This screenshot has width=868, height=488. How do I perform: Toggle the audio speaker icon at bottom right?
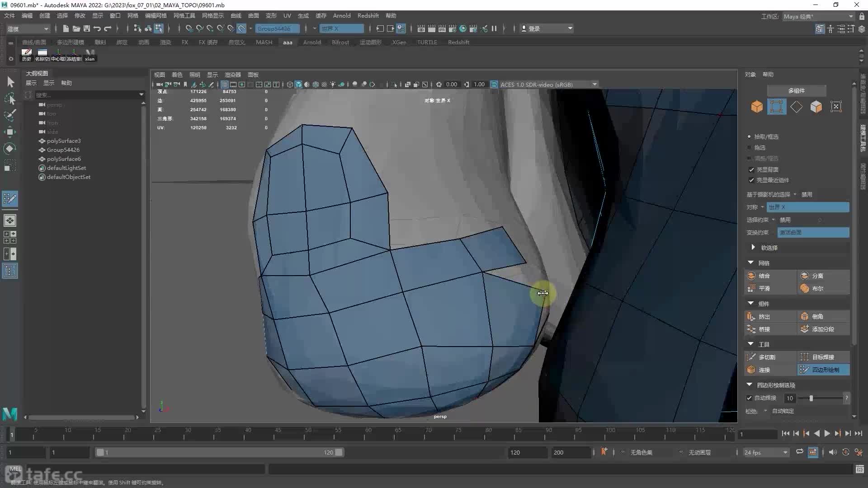(x=832, y=452)
